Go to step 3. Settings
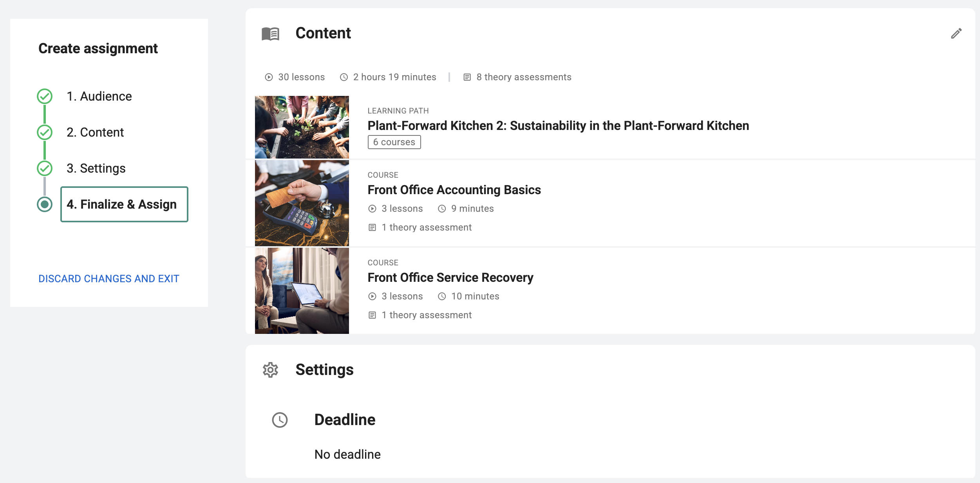The image size is (980, 483). (x=96, y=168)
